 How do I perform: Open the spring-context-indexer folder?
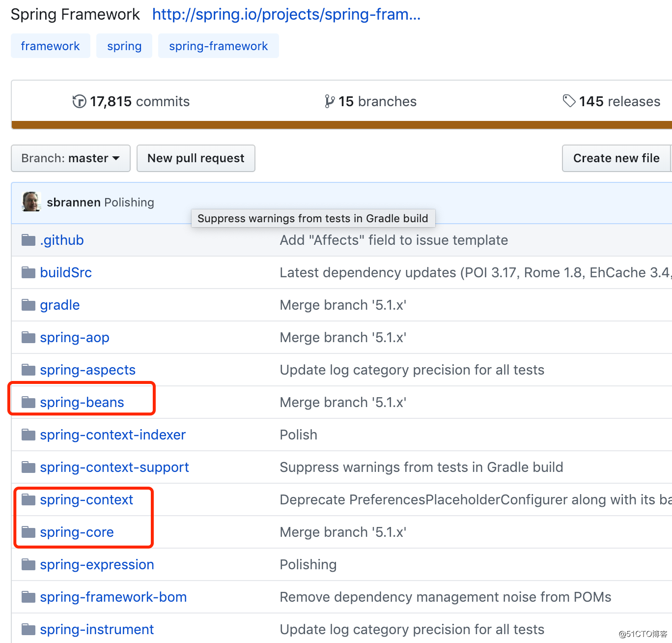click(113, 435)
